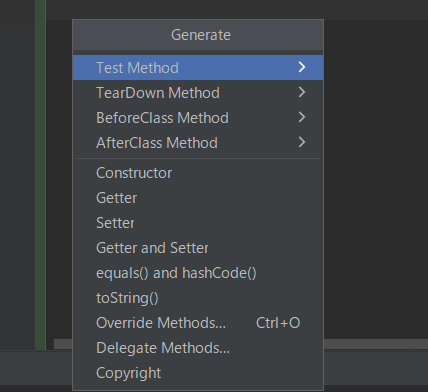
Task: Select BeforeClass Method option
Action: (x=198, y=118)
